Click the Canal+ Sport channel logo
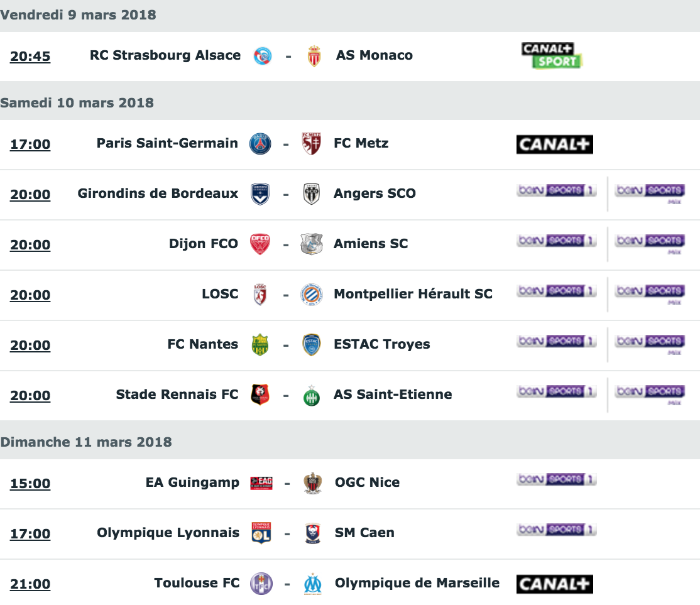The width and height of the screenshot is (700, 605). point(552,55)
